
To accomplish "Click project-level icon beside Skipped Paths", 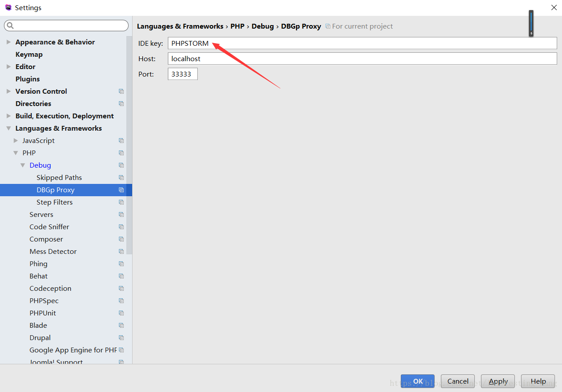I will [x=121, y=178].
